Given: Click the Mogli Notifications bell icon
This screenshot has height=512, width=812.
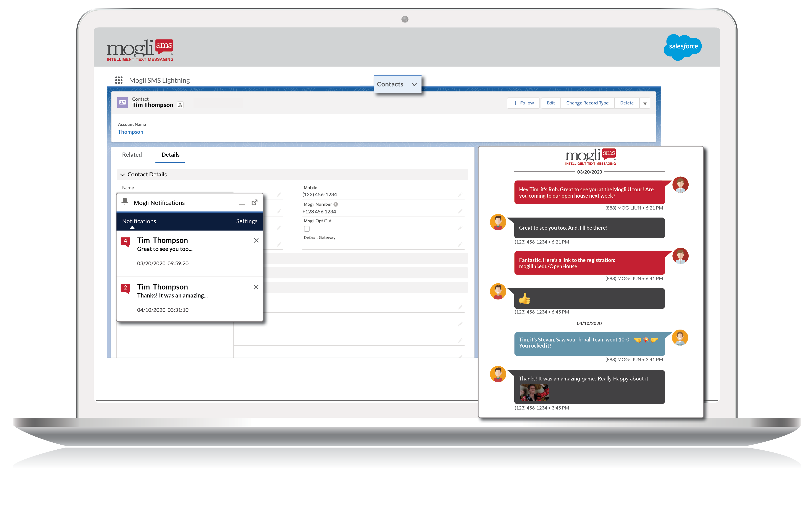Looking at the screenshot, I should click(x=125, y=202).
